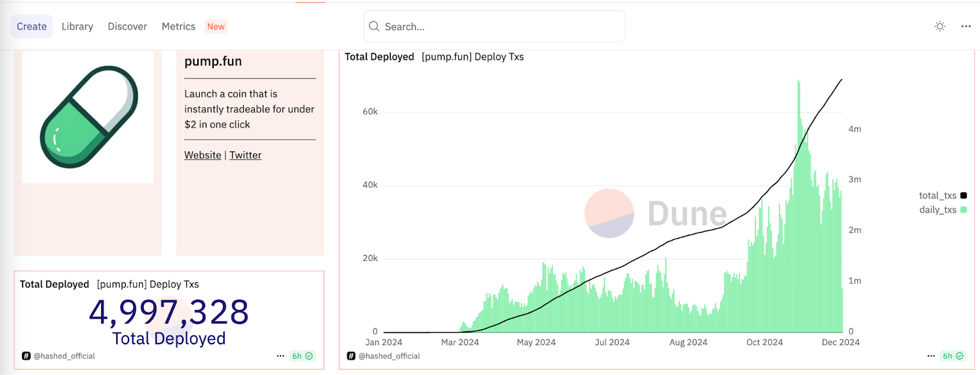The image size is (980, 375).
Task: Focus the Search input field
Action: (494, 26)
